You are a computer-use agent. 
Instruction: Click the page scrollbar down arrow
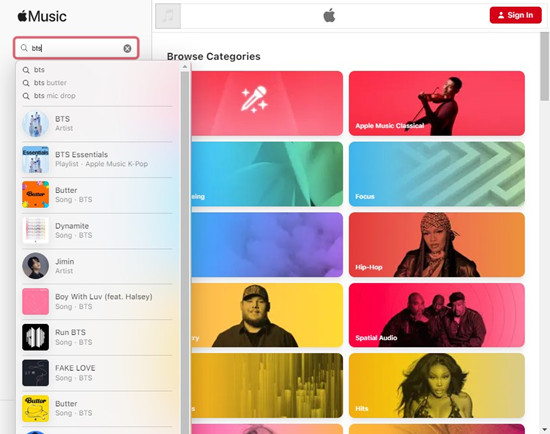pos(545,429)
